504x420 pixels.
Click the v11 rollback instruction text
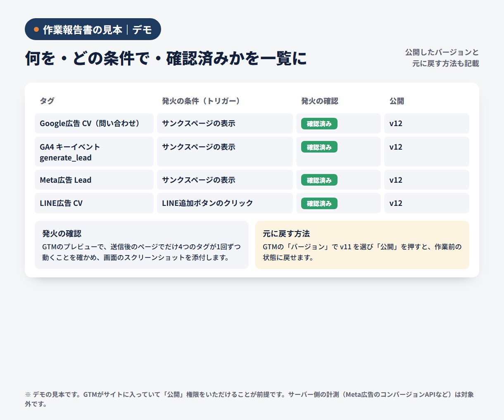click(x=362, y=252)
